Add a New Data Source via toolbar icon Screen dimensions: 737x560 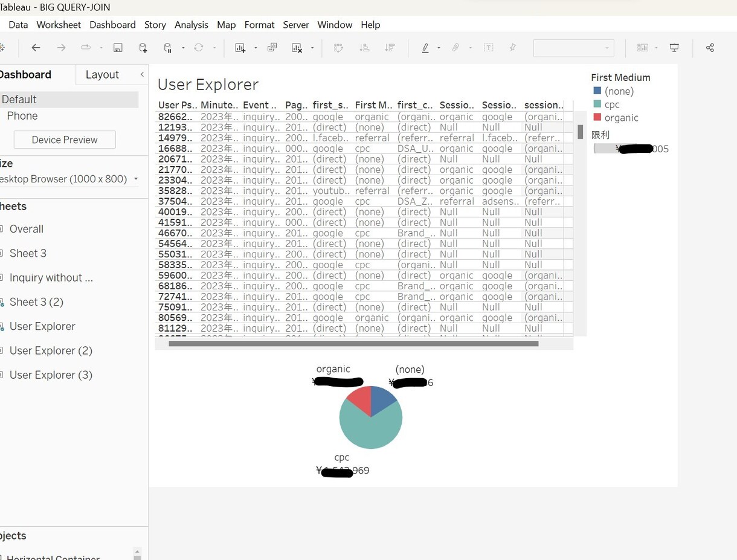(x=143, y=48)
